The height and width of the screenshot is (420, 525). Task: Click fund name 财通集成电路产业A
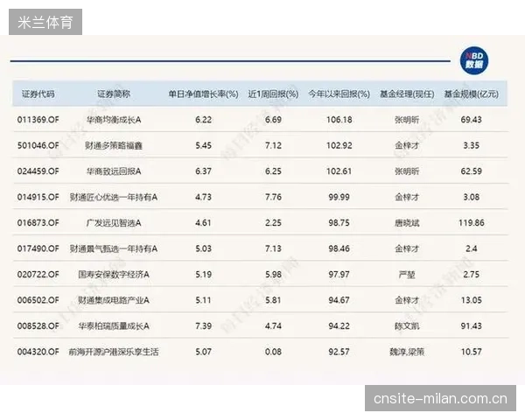point(114,300)
